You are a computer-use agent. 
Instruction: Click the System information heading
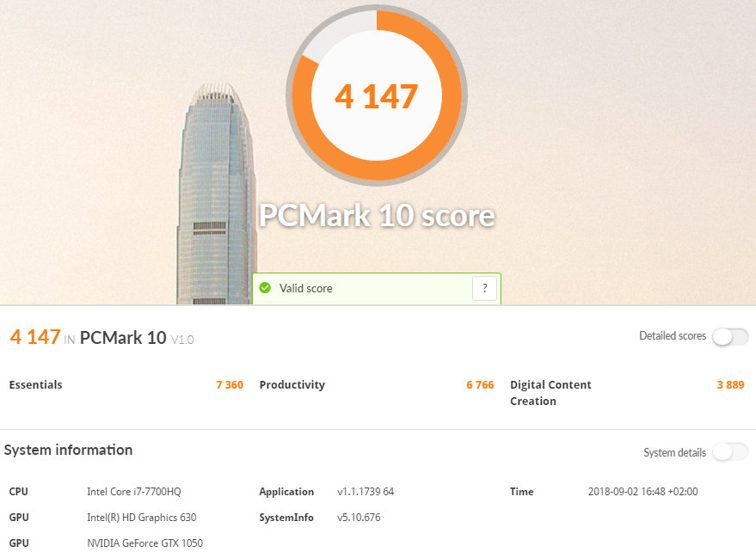[x=69, y=450]
